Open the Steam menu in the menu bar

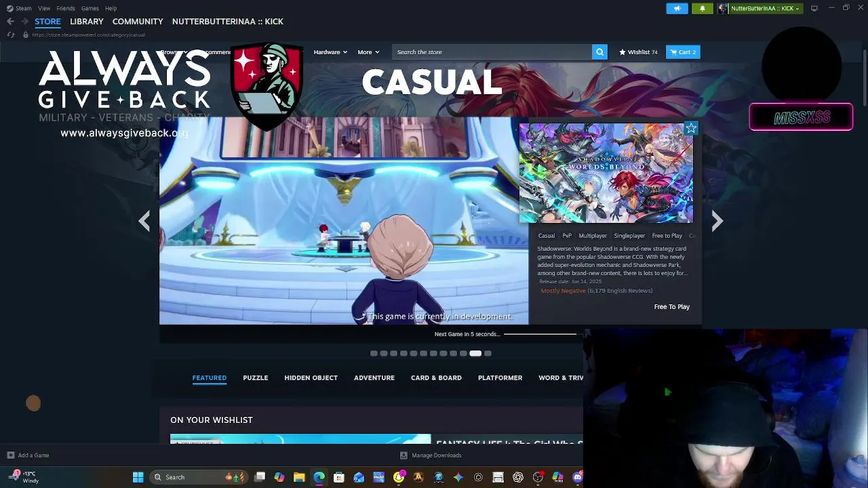pos(20,8)
